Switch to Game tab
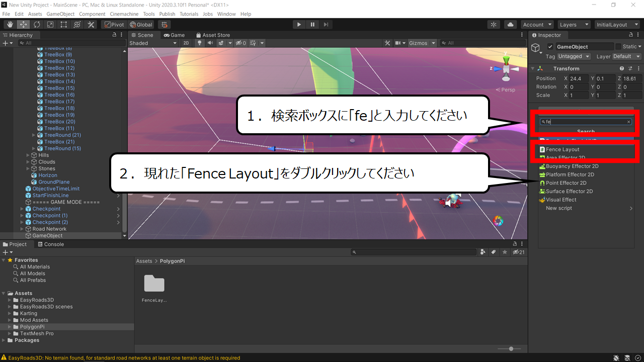This screenshot has height=362, width=644. [x=174, y=35]
